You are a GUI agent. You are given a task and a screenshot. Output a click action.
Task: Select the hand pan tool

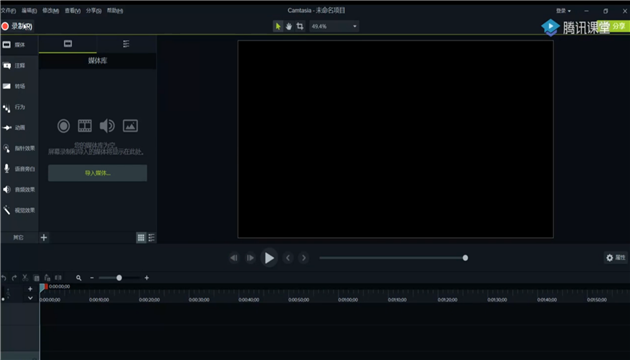pyautogui.click(x=289, y=26)
